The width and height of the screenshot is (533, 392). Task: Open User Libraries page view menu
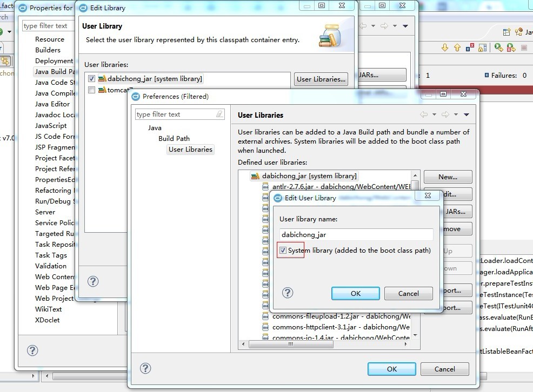click(467, 114)
